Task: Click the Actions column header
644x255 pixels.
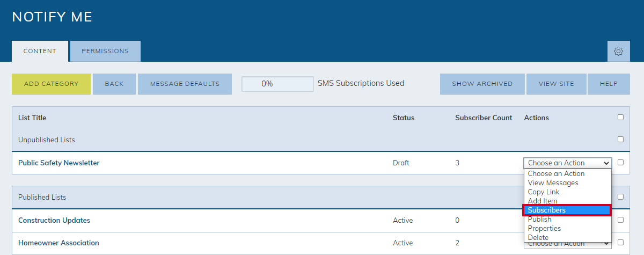Action: click(x=536, y=118)
